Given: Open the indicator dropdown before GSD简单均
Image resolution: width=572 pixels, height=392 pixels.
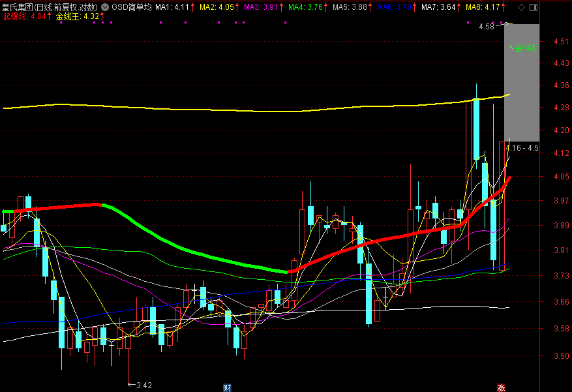Looking at the screenshot, I should [105, 7].
